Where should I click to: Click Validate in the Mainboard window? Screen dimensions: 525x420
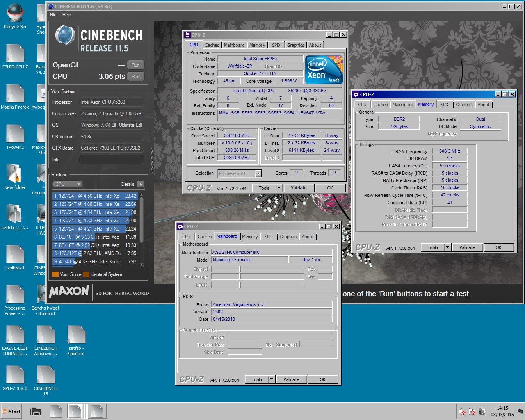pyautogui.click(x=291, y=379)
